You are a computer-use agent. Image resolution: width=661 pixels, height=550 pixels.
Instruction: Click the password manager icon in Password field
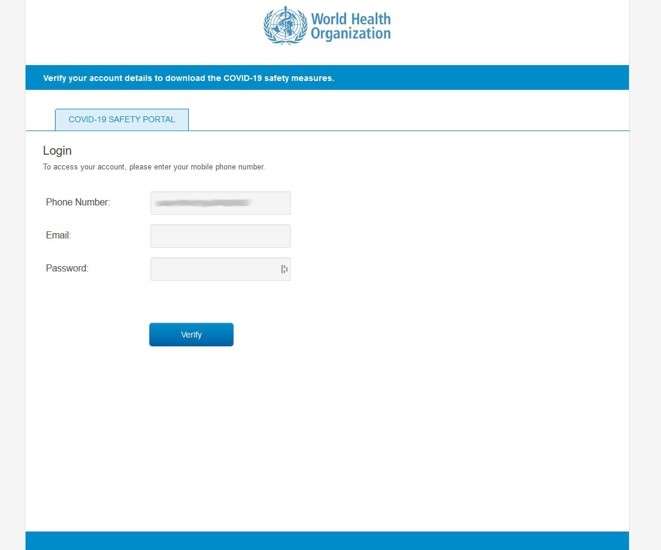click(284, 269)
